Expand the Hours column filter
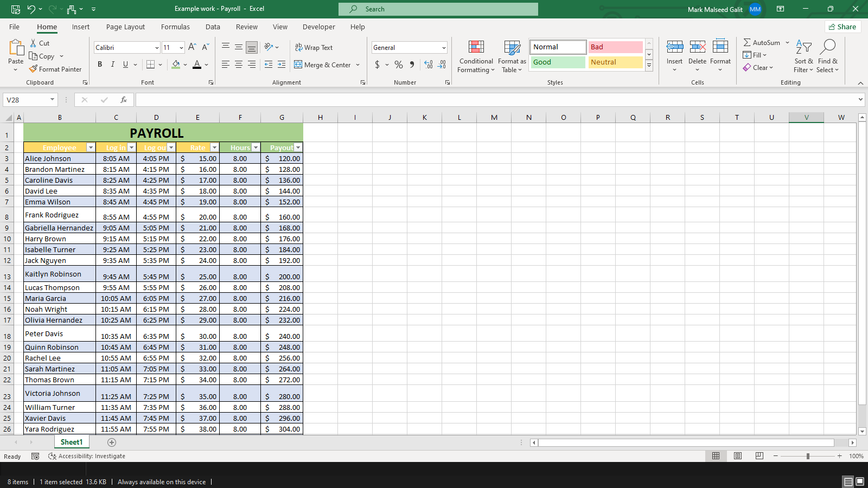This screenshot has width=868, height=488. 256,147
